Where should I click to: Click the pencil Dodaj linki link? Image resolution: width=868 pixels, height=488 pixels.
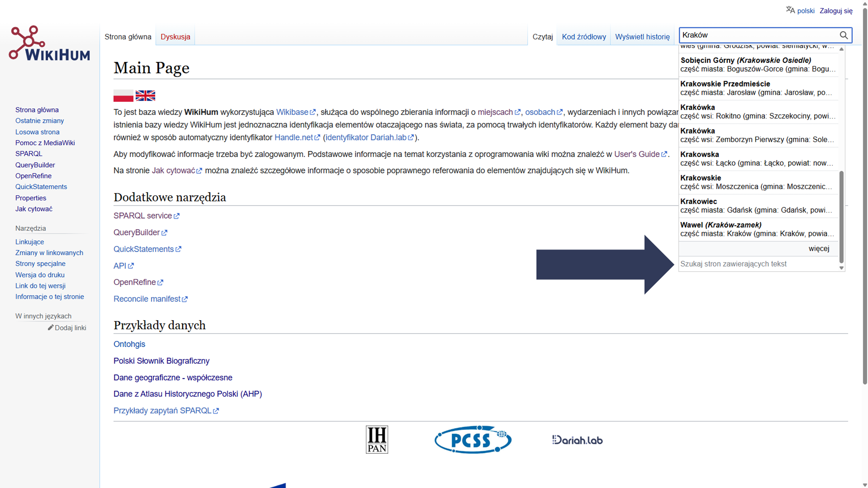tap(67, 328)
